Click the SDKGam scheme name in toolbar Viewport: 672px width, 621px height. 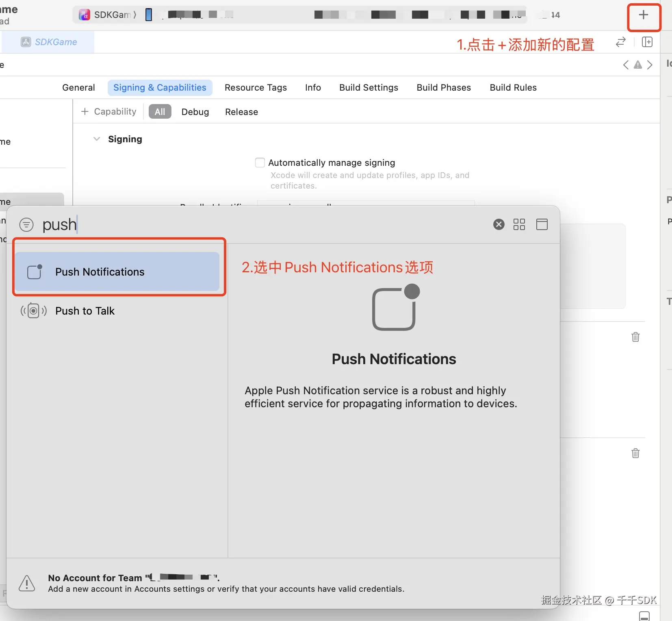[113, 15]
